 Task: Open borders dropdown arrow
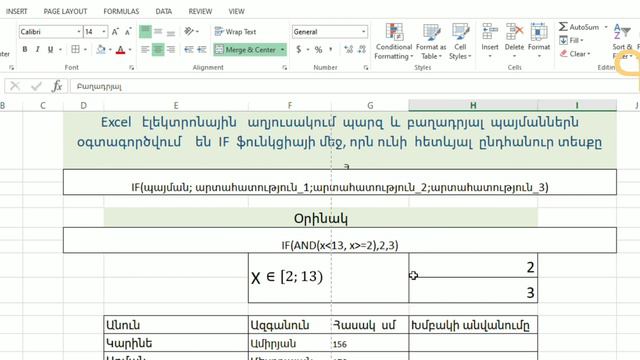coord(85,49)
